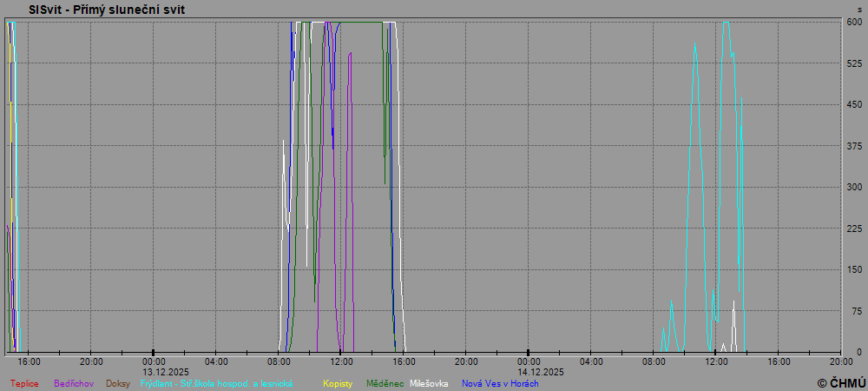This screenshot has height=391, width=868.
Task: Click the chart title SISvit - Přímý sluneční svit
Action: coord(106,10)
